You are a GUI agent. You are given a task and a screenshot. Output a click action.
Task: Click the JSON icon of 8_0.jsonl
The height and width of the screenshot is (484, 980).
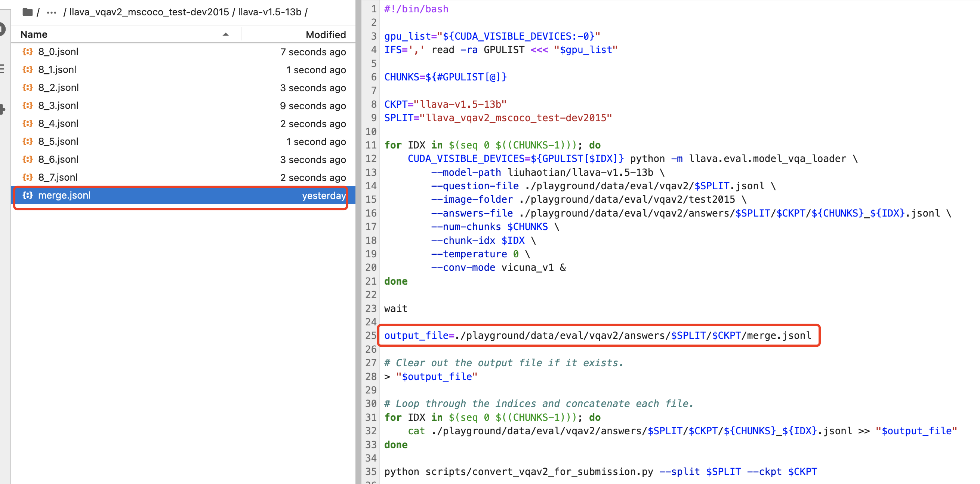[27, 51]
